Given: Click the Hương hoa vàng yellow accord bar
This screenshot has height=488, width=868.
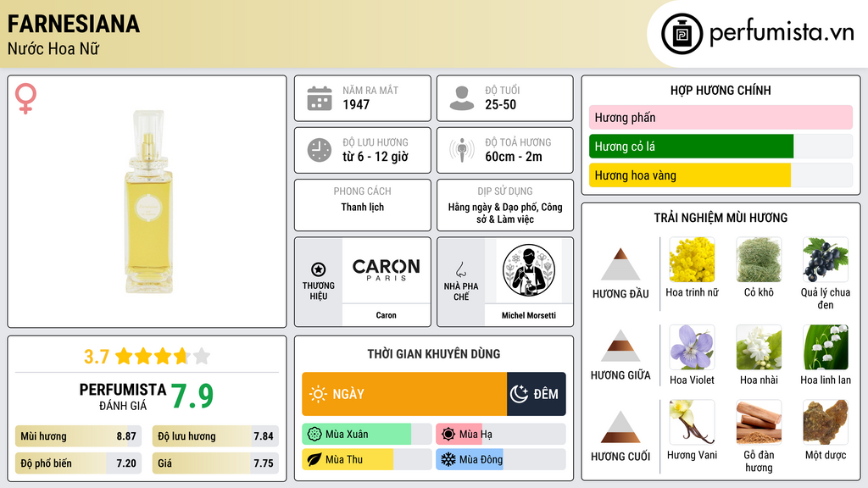Looking at the screenshot, I should click(721, 175).
